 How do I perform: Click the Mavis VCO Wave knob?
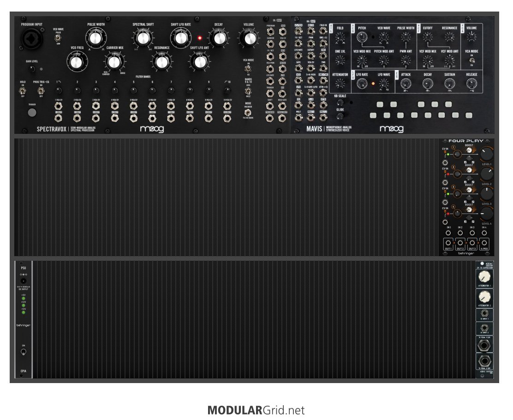coord(384,37)
